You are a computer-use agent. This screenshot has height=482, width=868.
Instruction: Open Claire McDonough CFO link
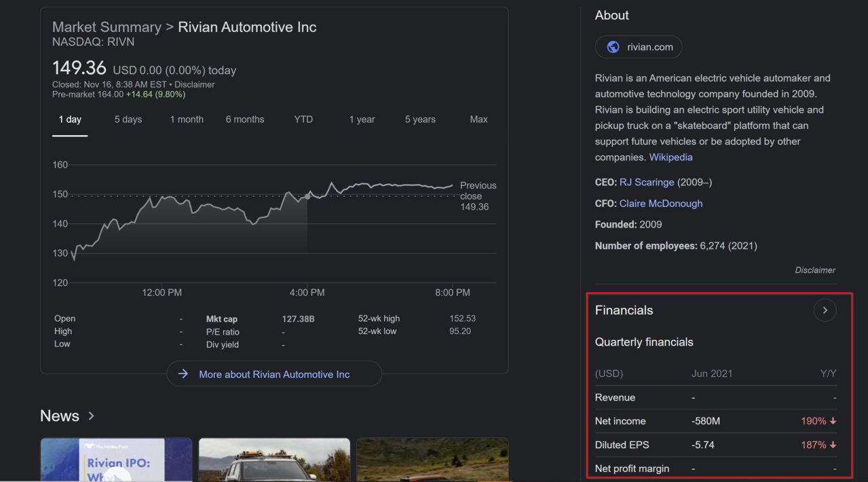[661, 203]
